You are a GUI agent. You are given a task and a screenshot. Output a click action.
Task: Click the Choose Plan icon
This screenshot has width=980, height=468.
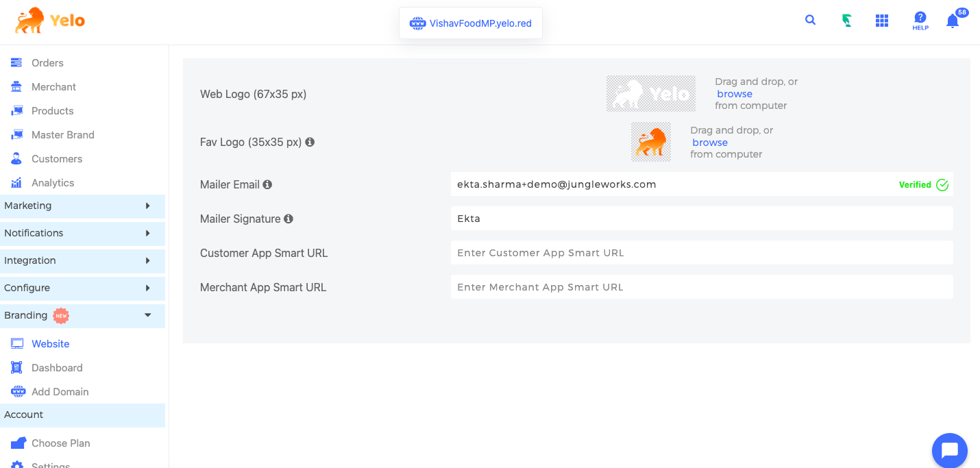[18, 443]
